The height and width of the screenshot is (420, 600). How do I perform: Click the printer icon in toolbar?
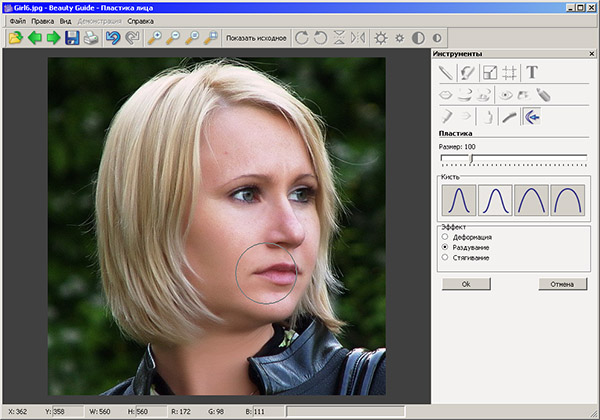[91, 39]
